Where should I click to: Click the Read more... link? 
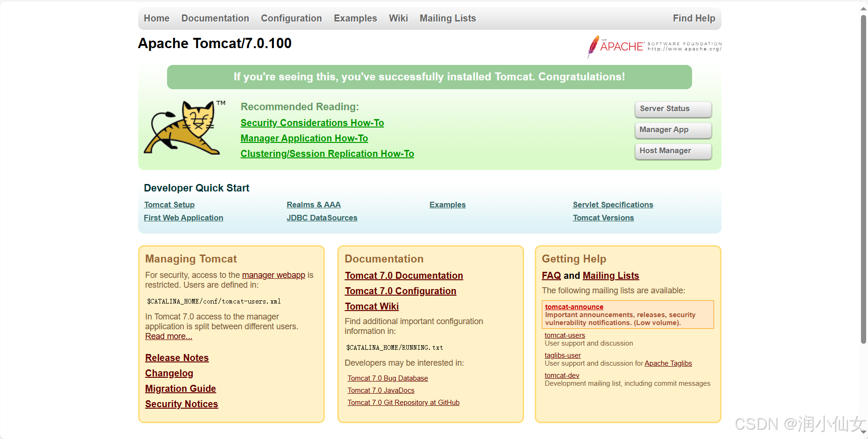click(x=168, y=336)
